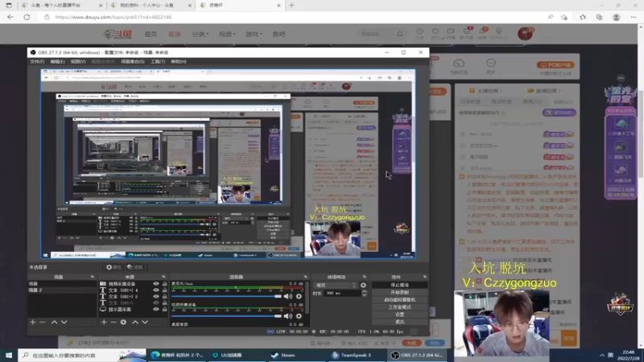Open the 工具(T) menu in OBS
644x362 pixels.
point(158,62)
